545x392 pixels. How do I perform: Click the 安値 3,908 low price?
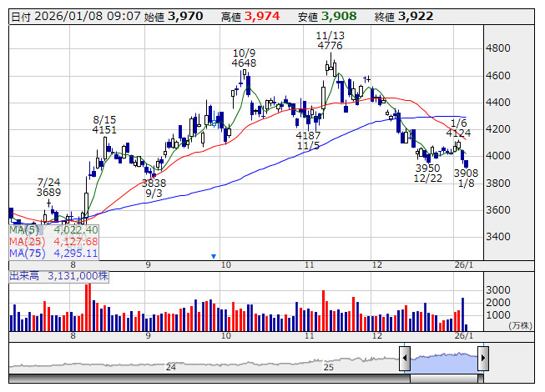327,17
